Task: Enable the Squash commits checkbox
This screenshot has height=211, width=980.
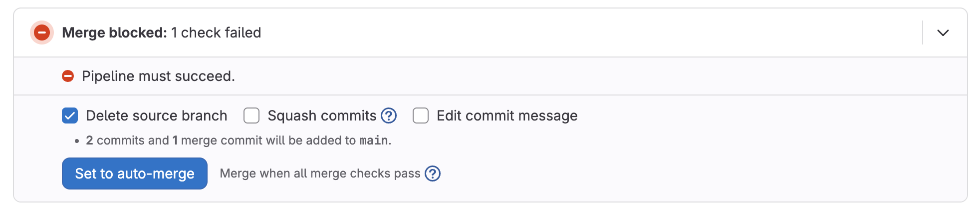Action: click(x=251, y=115)
